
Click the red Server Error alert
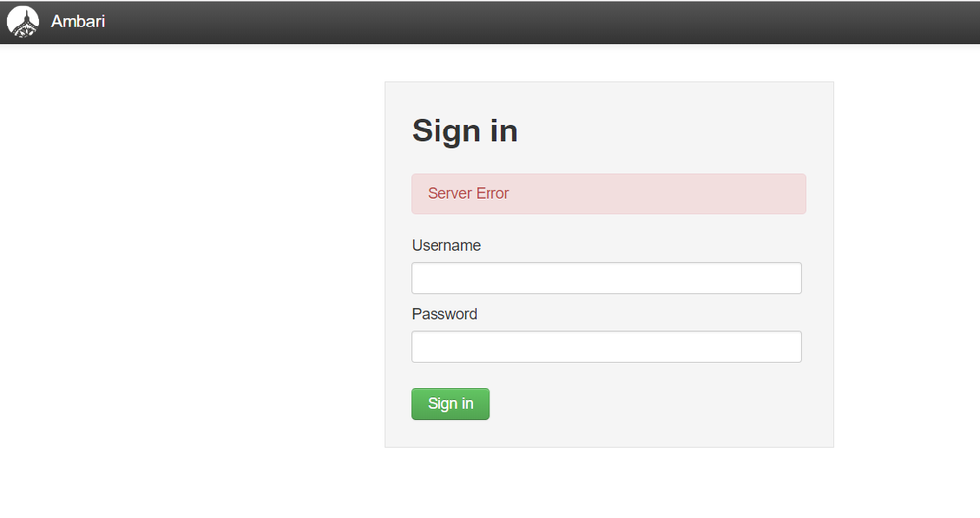pyautogui.click(x=608, y=193)
